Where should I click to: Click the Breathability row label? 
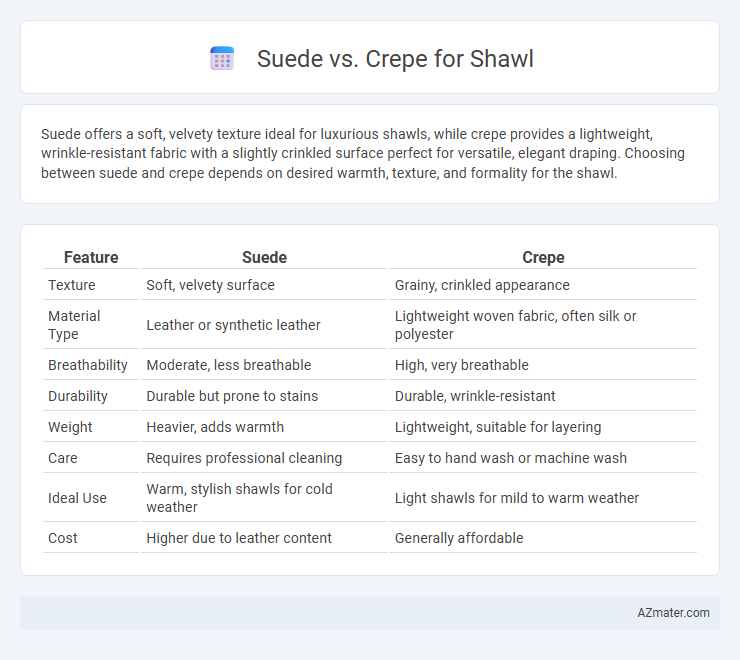(x=88, y=365)
